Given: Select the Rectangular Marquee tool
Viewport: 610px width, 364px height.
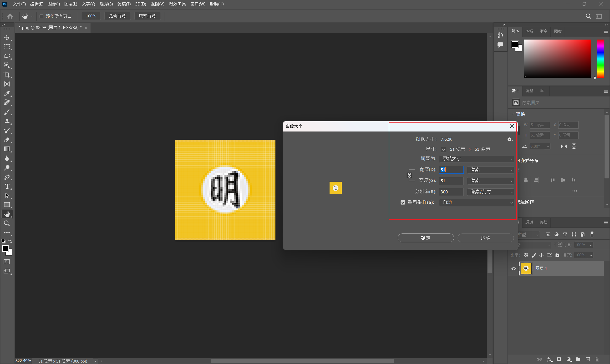Looking at the screenshot, I should click(x=7, y=47).
